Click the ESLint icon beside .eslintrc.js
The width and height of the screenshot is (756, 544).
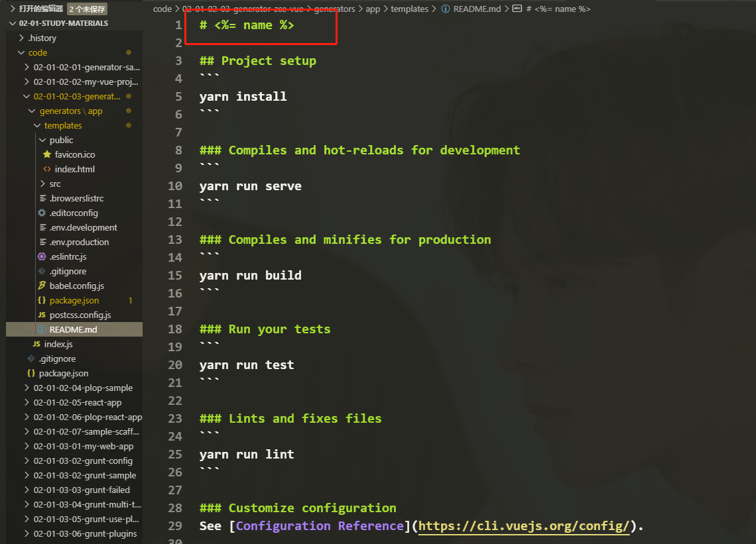pos(41,256)
